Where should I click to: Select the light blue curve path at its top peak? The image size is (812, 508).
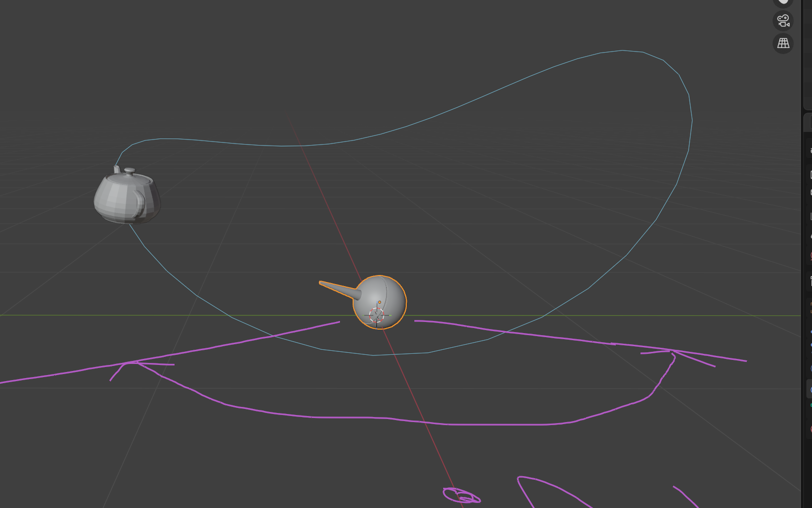622,51
